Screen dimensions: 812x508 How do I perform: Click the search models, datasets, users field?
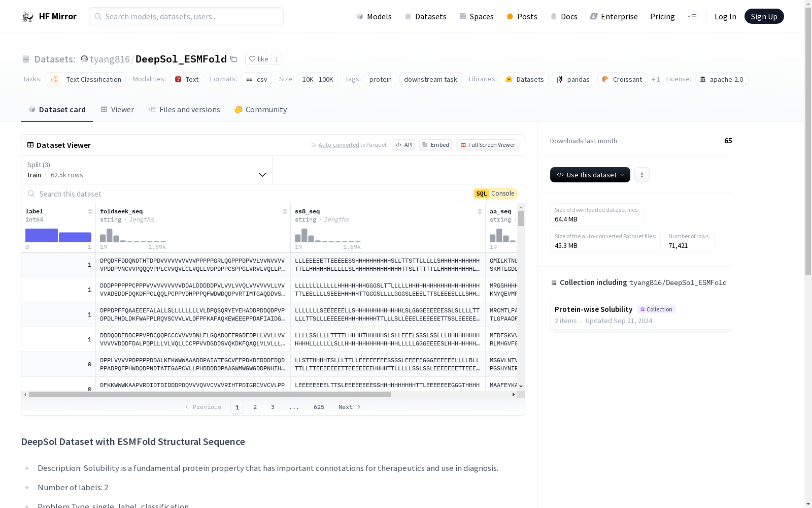click(x=186, y=16)
